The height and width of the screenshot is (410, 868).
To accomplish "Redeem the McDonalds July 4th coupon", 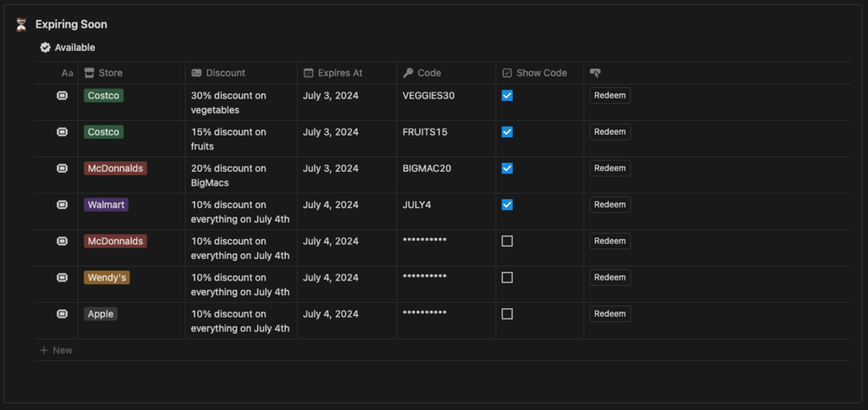I will pos(610,241).
